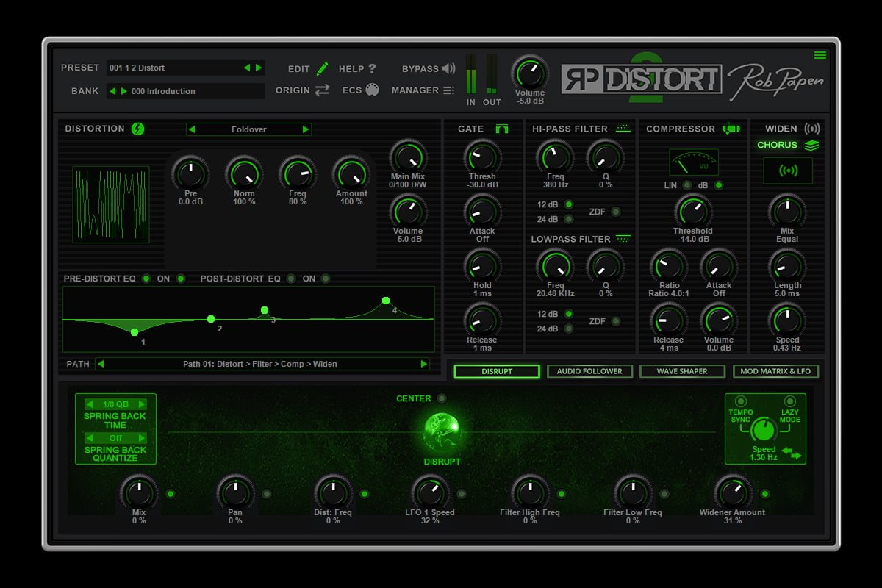Click the distortion waveform display
The height and width of the screenshot is (588, 882).
110,204
